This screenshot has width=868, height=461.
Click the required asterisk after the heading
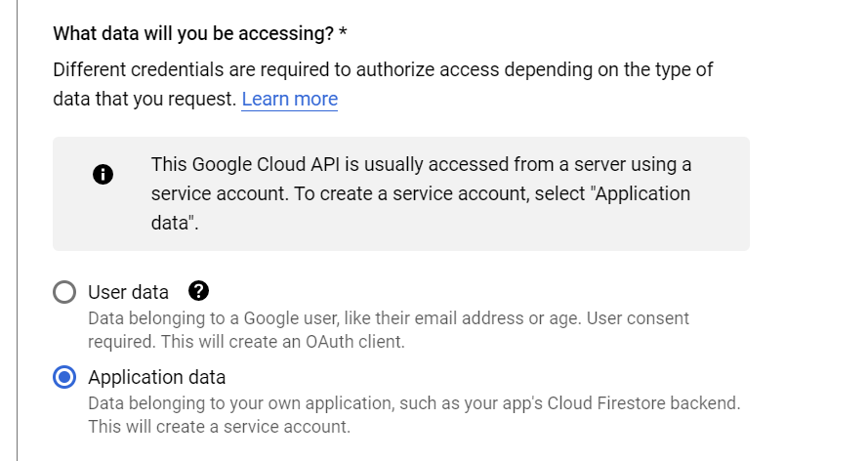343,34
